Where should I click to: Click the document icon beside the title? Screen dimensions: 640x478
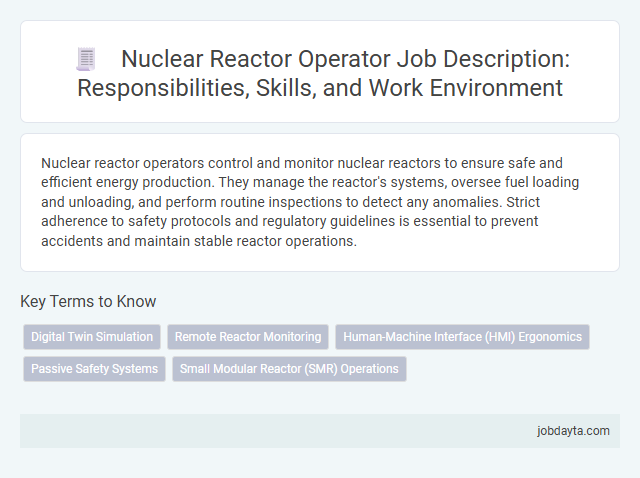pos(86,60)
